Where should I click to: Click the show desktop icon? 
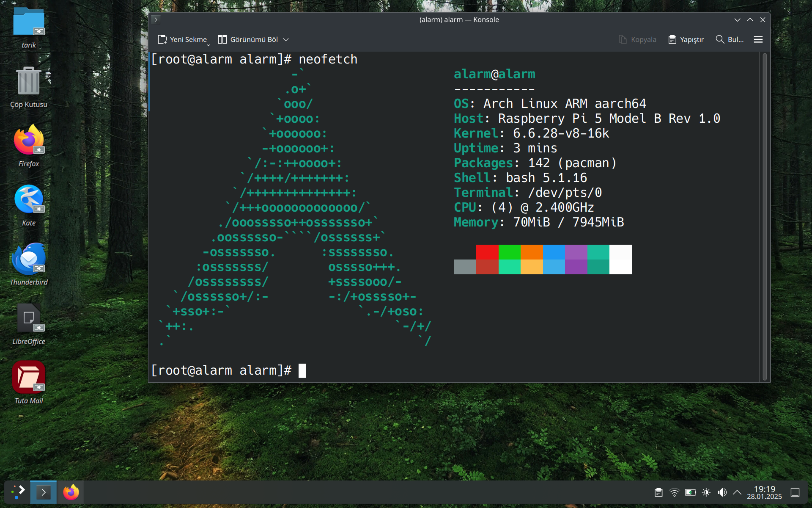[x=795, y=492]
